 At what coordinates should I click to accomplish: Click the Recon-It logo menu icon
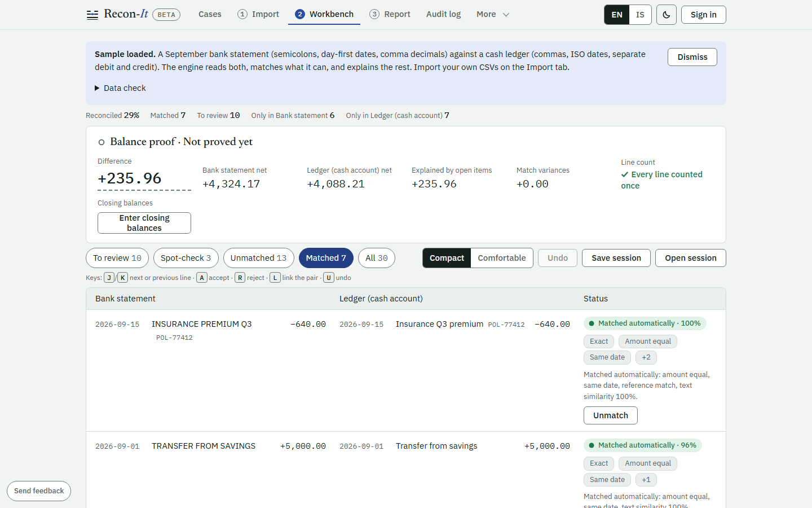(92, 15)
